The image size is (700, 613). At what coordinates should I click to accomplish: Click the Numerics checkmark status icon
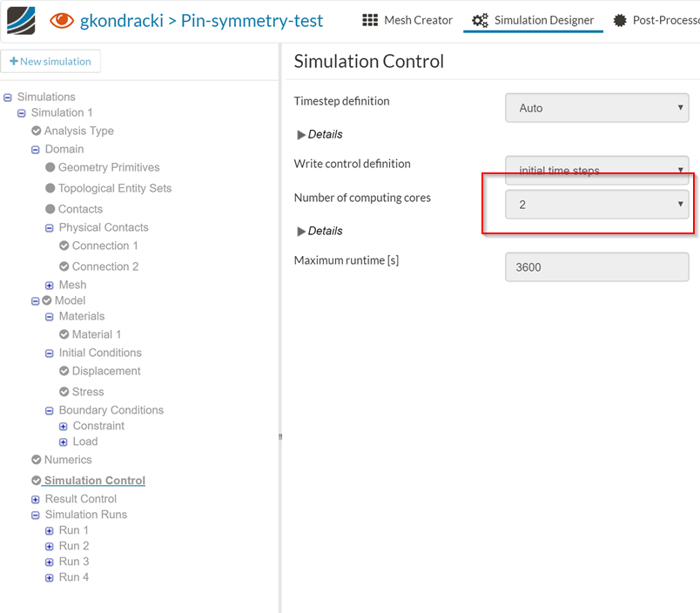[37, 460]
